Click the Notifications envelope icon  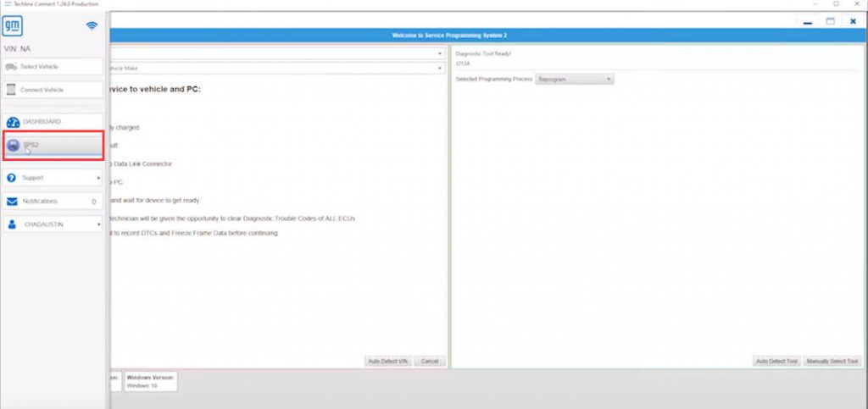click(12, 202)
